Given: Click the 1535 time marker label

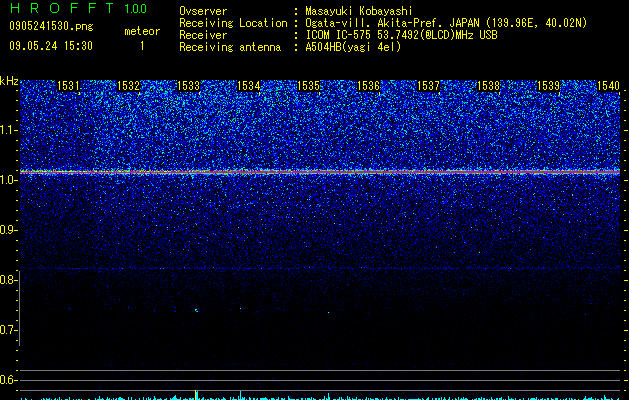Looking at the screenshot, I should tap(308, 86).
